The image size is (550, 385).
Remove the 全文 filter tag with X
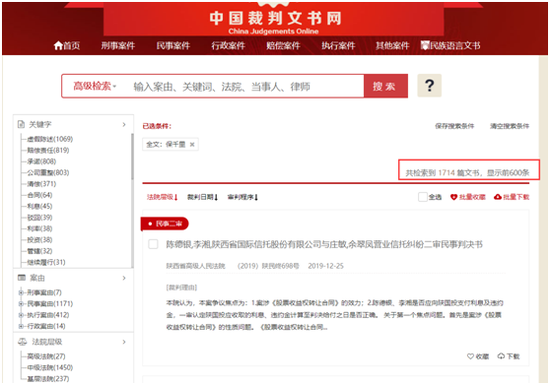(x=192, y=144)
